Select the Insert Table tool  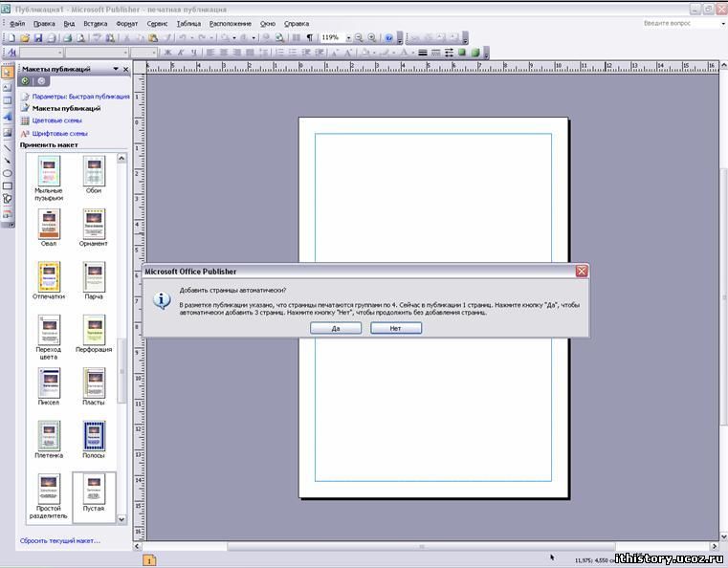pos(7,100)
